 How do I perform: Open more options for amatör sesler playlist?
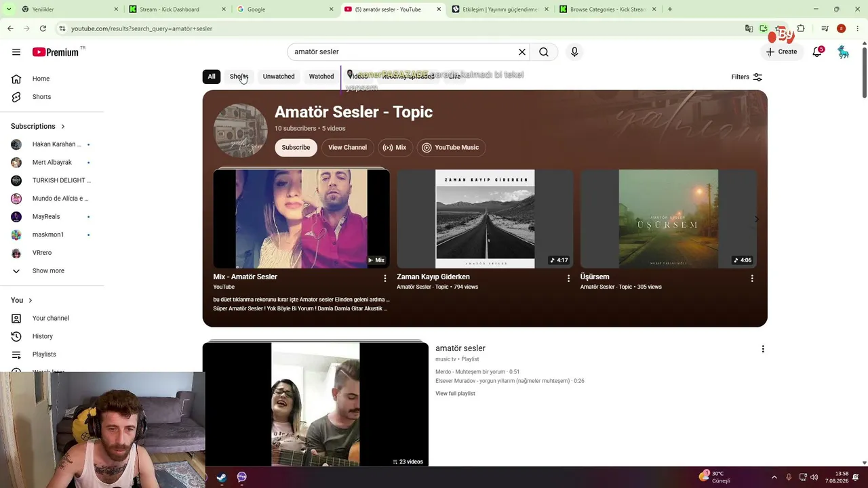[x=763, y=349]
